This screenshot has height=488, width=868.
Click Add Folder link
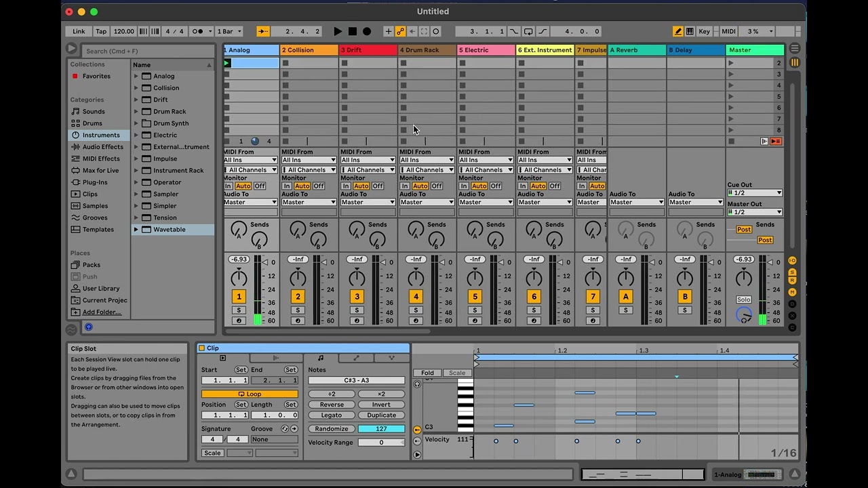[102, 312]
